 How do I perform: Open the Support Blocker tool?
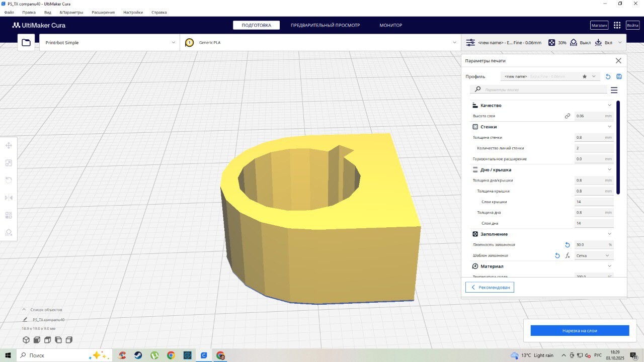(9, 232)
